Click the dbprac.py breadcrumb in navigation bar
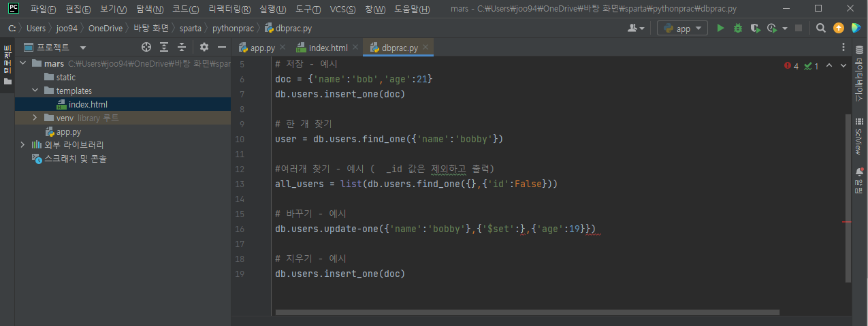The height and width of the screenshot is (326, 868). (288, 29)
